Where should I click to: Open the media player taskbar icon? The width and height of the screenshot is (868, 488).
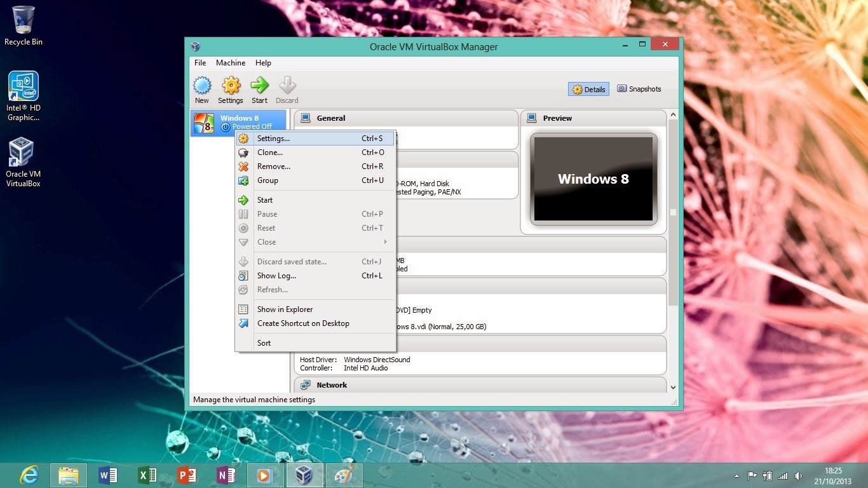pos(266,475)
